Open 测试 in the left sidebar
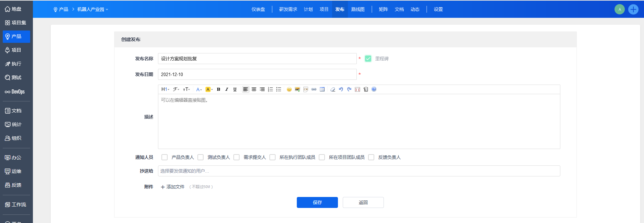 [16, 78]
